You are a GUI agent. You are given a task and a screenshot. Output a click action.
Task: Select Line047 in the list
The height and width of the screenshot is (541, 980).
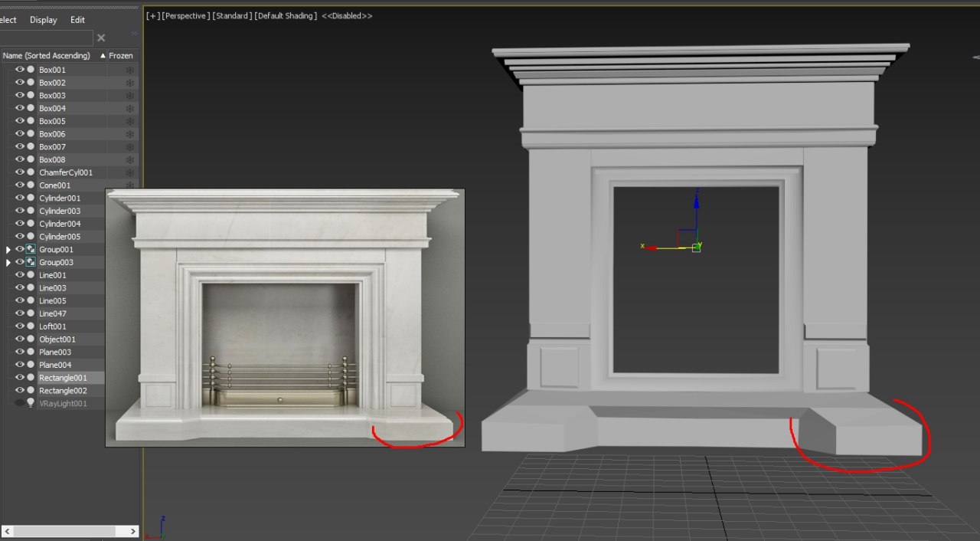pos(53,313)
